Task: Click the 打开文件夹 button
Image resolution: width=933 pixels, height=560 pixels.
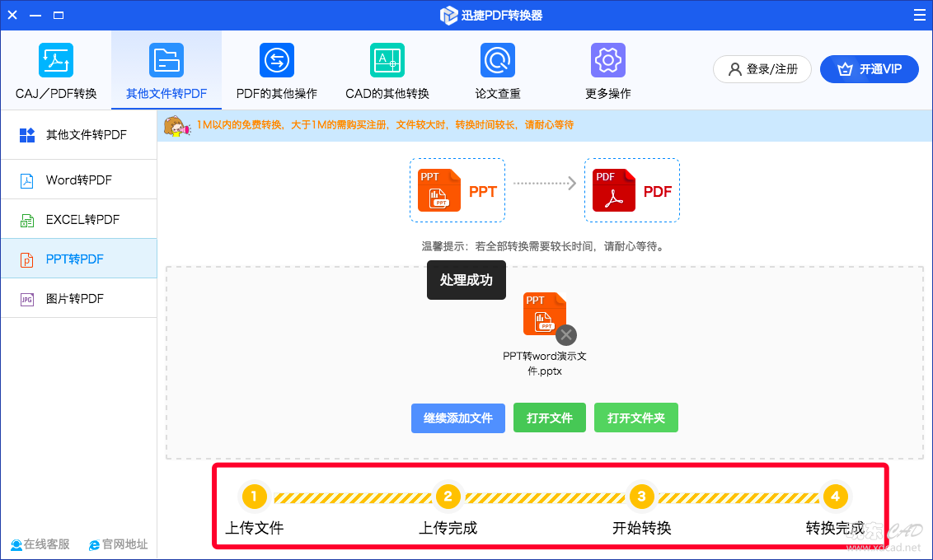Action: tap(636, 418)
